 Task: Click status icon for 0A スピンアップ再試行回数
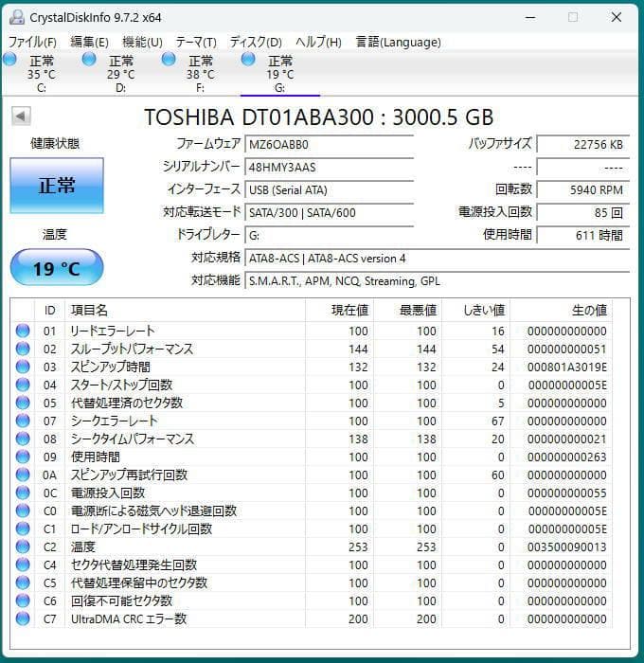coord(23,475)
